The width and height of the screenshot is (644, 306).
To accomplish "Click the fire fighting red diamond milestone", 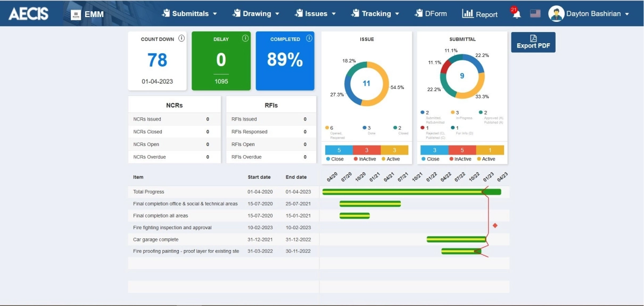I will pos(495,226).
